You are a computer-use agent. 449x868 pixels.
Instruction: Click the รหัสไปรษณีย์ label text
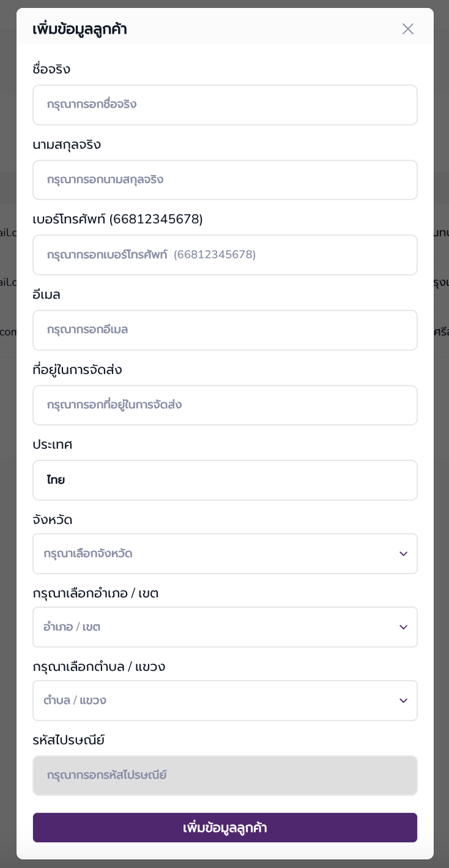(69, 740)
